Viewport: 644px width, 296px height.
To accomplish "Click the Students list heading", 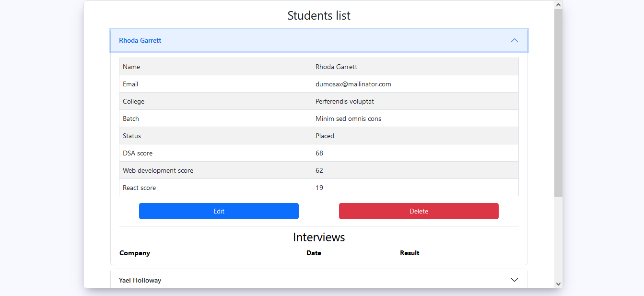I will coord(319,15).
